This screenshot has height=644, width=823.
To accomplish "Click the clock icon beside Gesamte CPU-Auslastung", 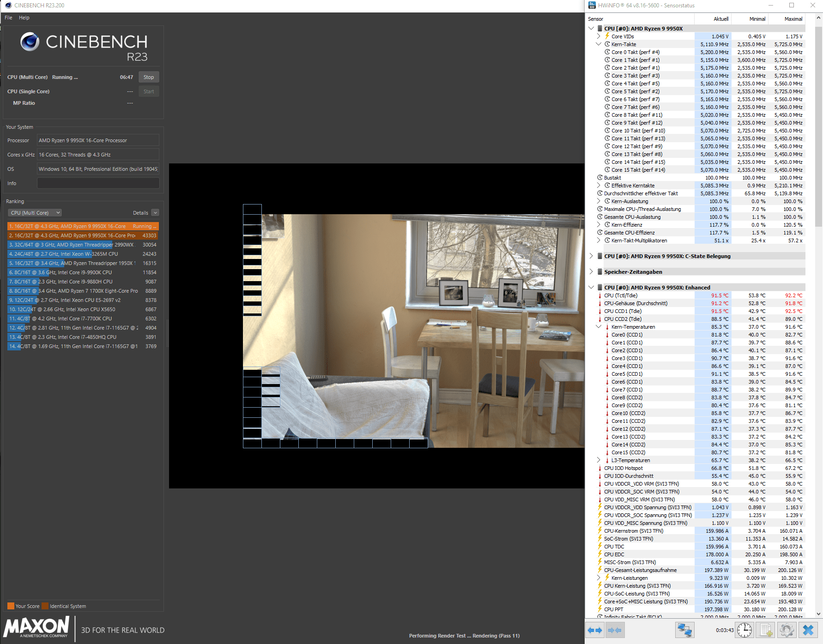I will coord(600,217).
